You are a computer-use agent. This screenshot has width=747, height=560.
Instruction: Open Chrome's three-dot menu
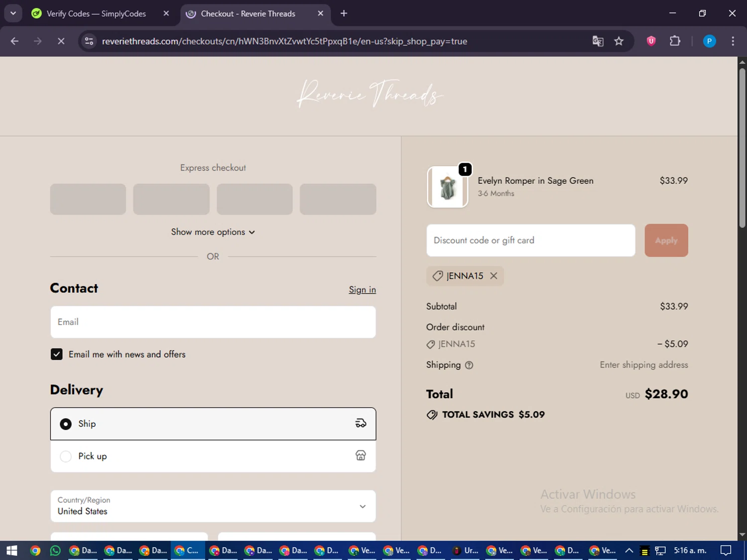point(733,41)
